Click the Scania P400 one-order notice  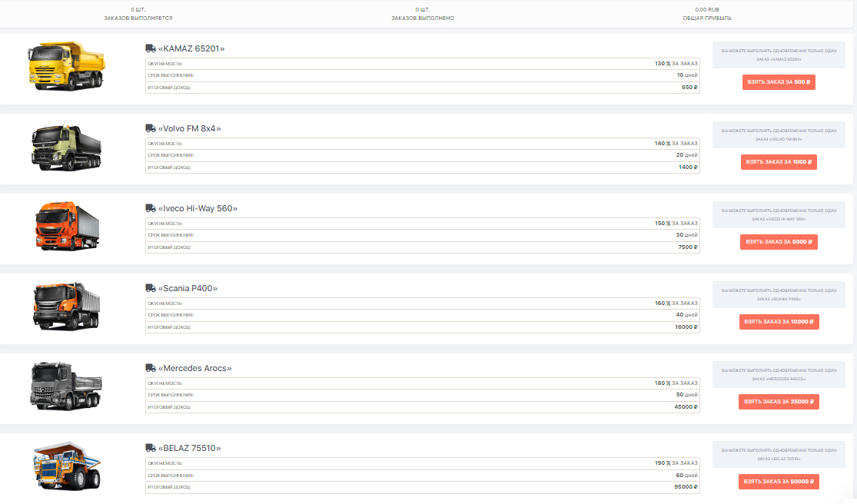click(779, 294)
